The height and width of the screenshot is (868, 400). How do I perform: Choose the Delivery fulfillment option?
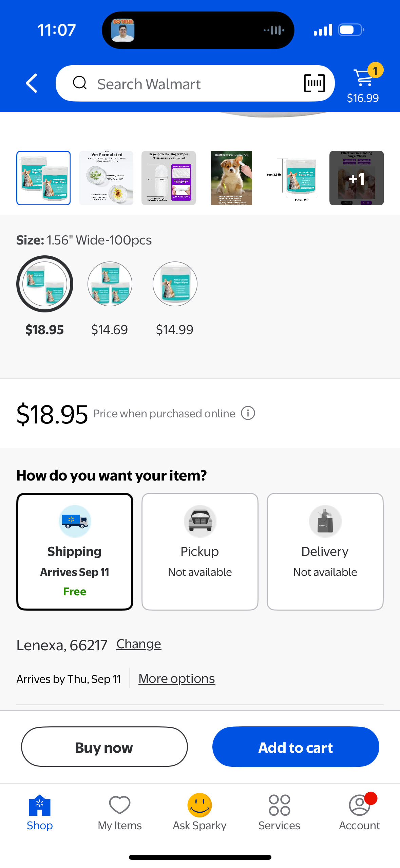[x=325, y=551]
